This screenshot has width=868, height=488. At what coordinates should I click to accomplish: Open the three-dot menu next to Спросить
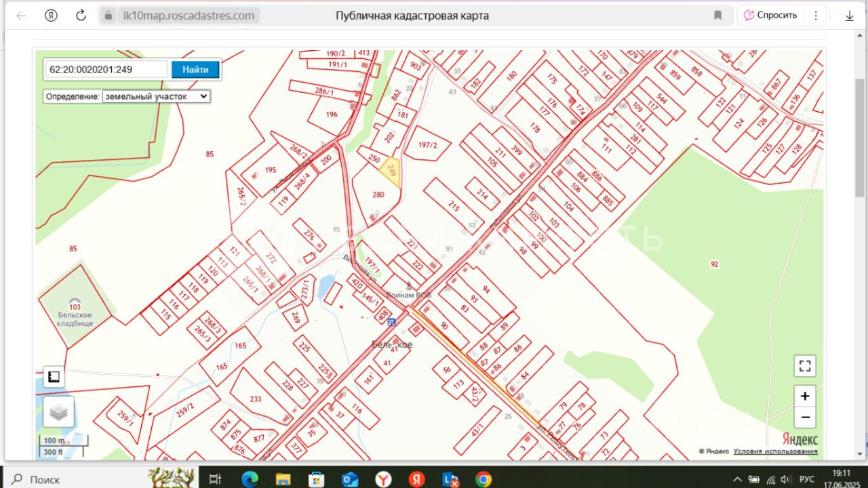[x=816, y=16]
